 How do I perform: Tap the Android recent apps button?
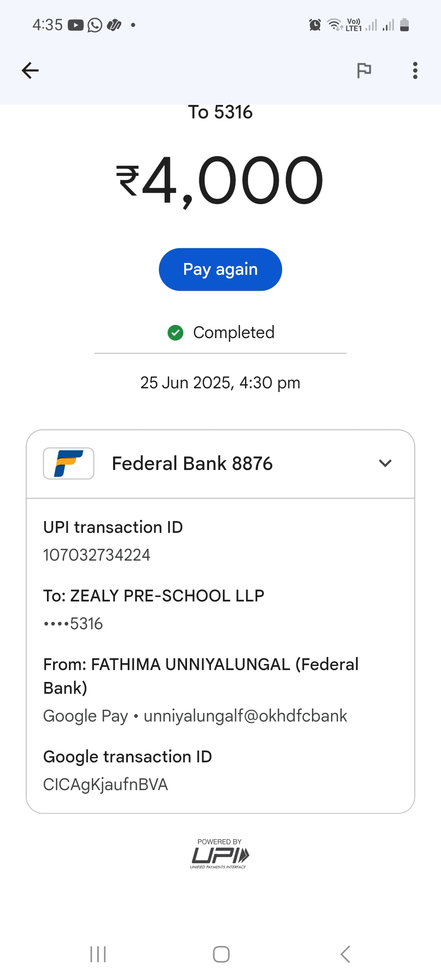pyautogui.click(x=98, y=954)
